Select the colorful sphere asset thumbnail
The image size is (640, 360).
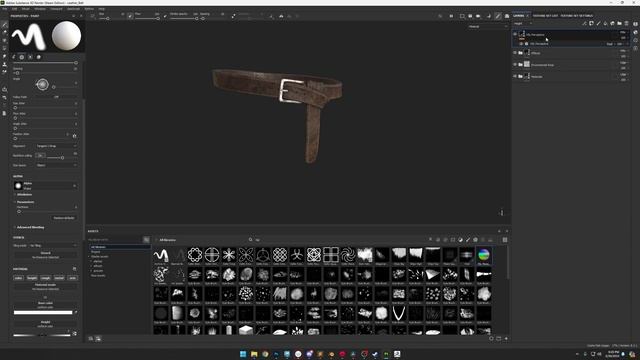pyautogui.click(x=484, y=255)
